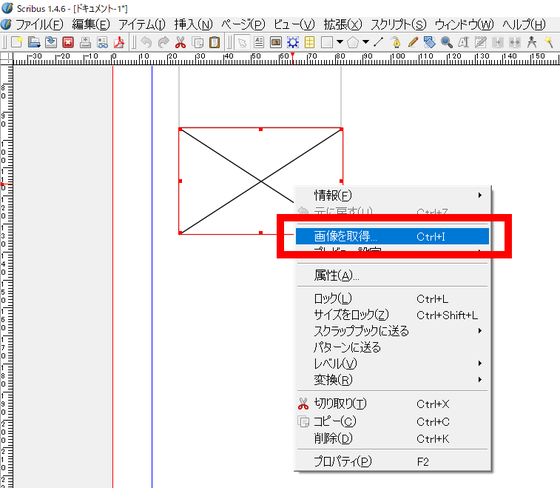Open the Story Editor icon
This screenshot has height=488, width=560.
click(480, 43)
